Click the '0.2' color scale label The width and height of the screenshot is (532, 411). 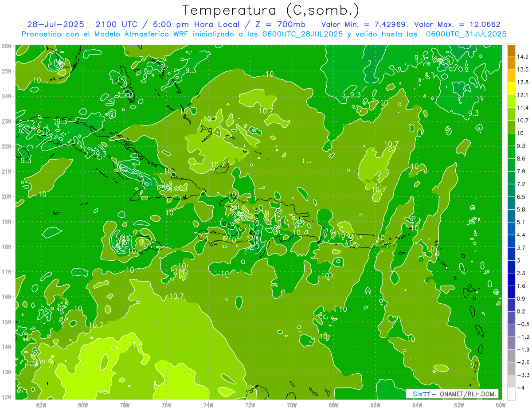tap(522, 311)
